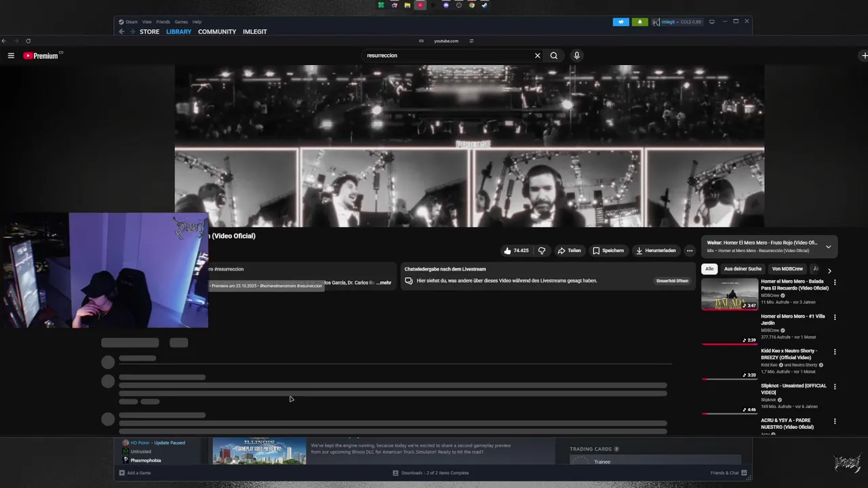Select the Von MDBCrew chip
Viewport: 868px width, 488px height.
787,269
